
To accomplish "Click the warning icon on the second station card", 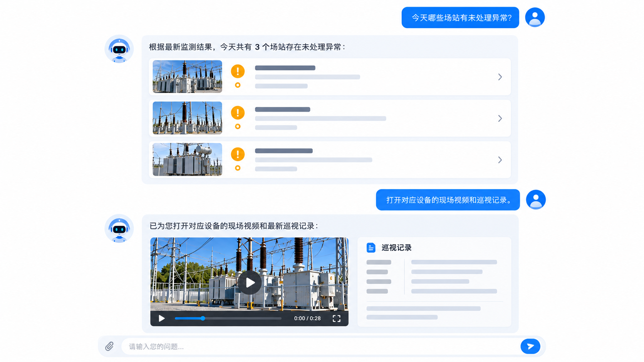I will pos(238,113).
